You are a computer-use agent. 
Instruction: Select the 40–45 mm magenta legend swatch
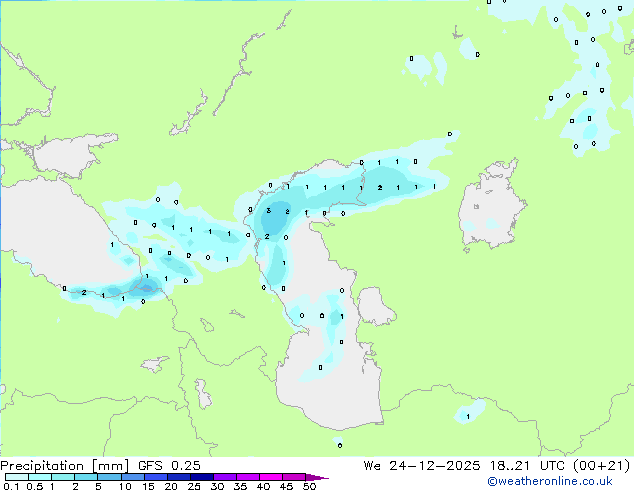(x=271, y=477)
